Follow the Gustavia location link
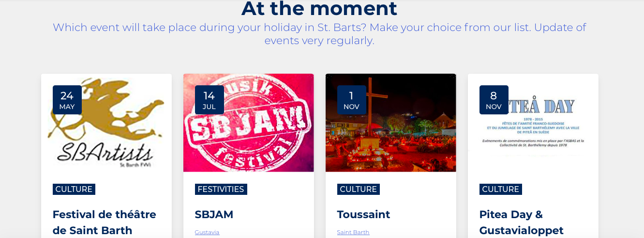The height and width of the screenshot is (238, 644). pyautogui.click(x=207, y=232)
